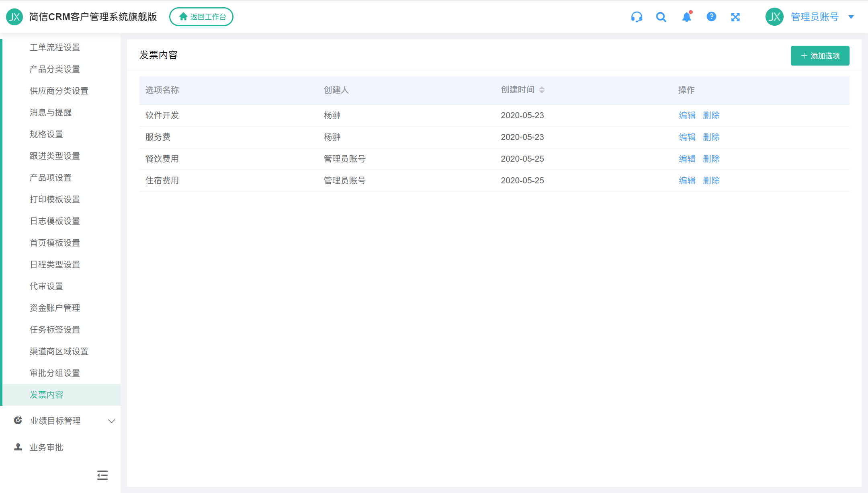Open 产品分类设置 menu item
868x493 pixels.
coord(61,69)
